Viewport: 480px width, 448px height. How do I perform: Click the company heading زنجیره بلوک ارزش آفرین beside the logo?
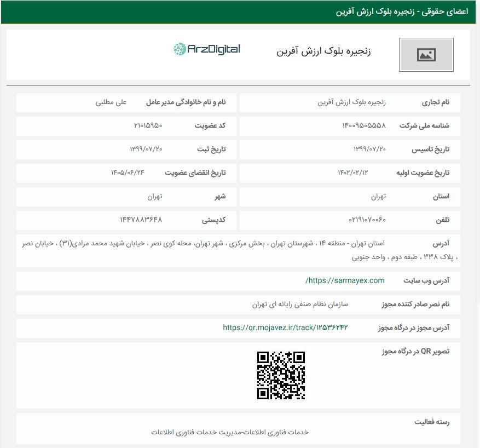point(323,51)
